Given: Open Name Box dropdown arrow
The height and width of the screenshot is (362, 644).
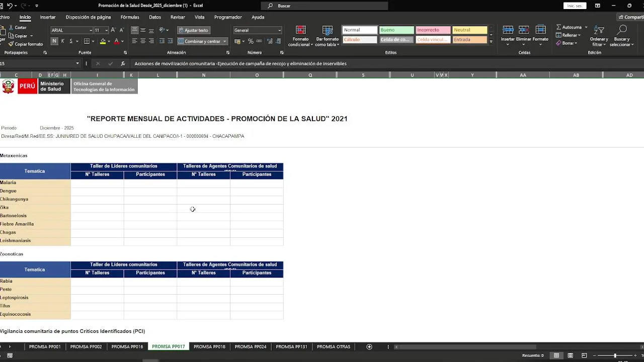Looking at the screenshot, I should pos(77,64).
